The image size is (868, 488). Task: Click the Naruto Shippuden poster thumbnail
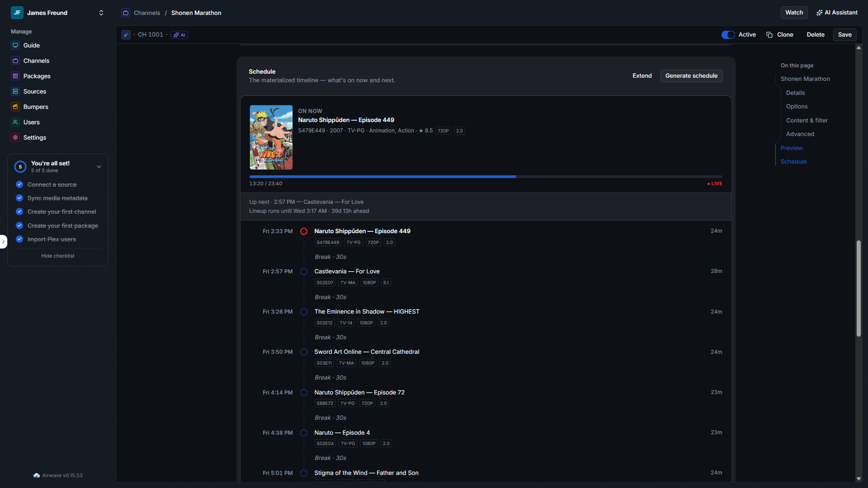[x=271, y=137]
